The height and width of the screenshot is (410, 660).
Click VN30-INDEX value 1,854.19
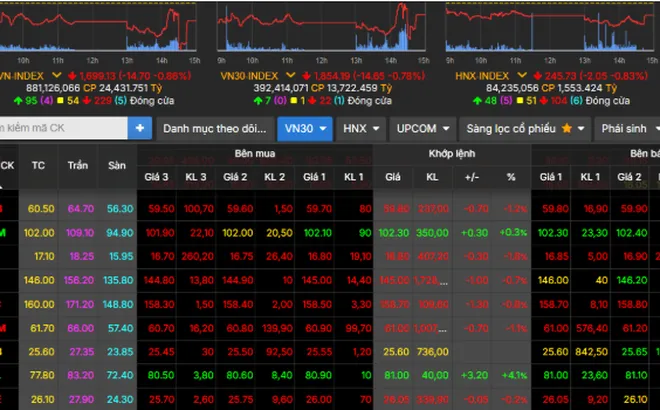click(x=332, y=76)
